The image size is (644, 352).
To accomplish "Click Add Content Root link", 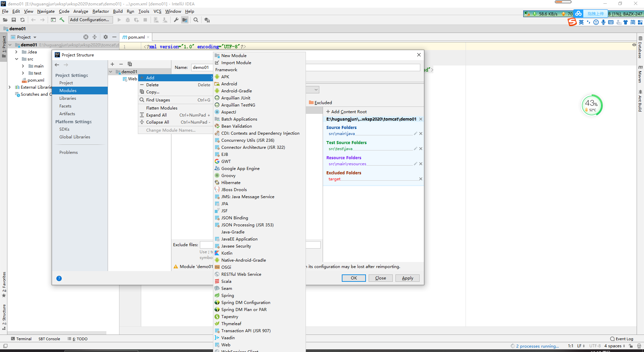I will coord(346,112).
